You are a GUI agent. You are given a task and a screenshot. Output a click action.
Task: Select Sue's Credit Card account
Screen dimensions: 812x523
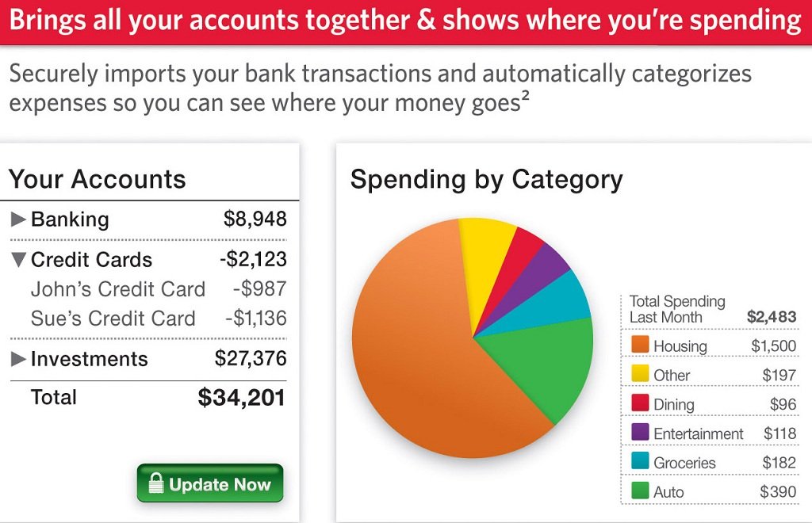point(113,319)
